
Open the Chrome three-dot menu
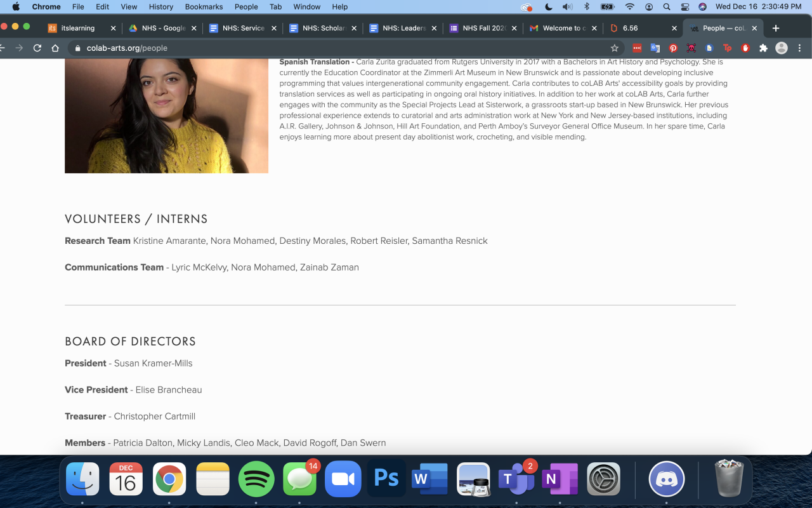(x=799, y=48)
